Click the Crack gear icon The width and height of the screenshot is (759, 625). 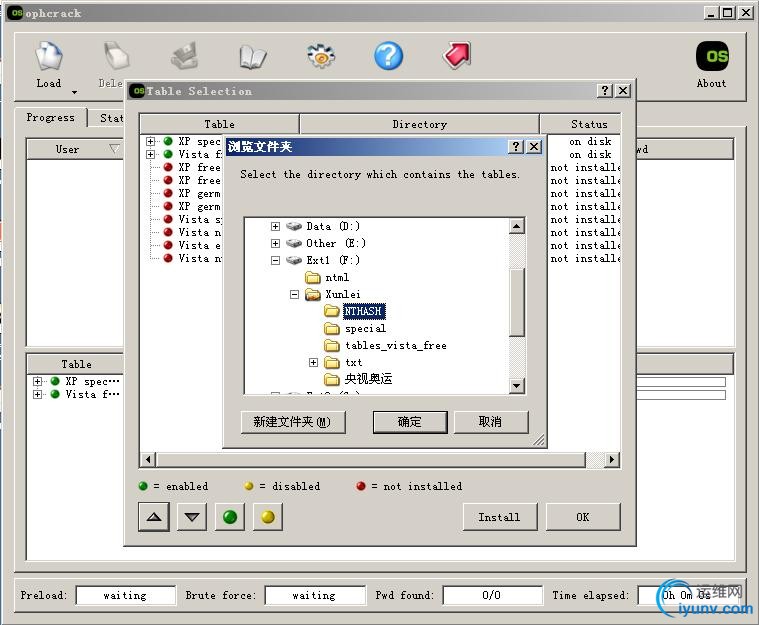320,56
